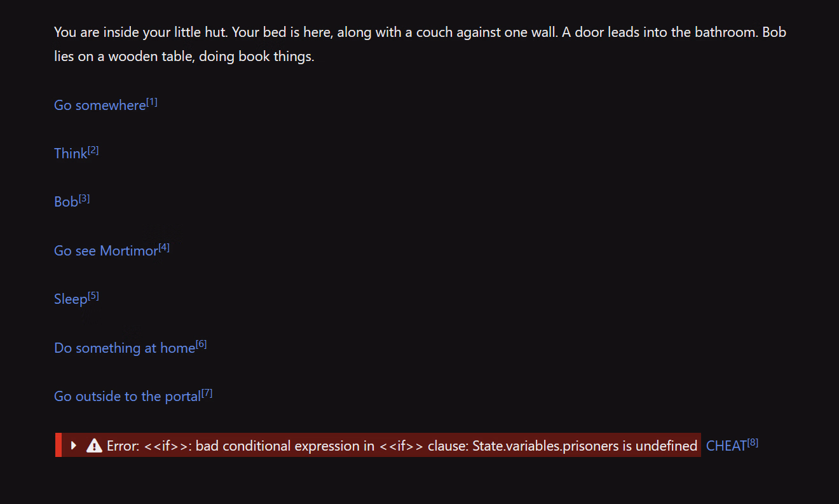Click the bad conditional expression error message

(402, 446)
